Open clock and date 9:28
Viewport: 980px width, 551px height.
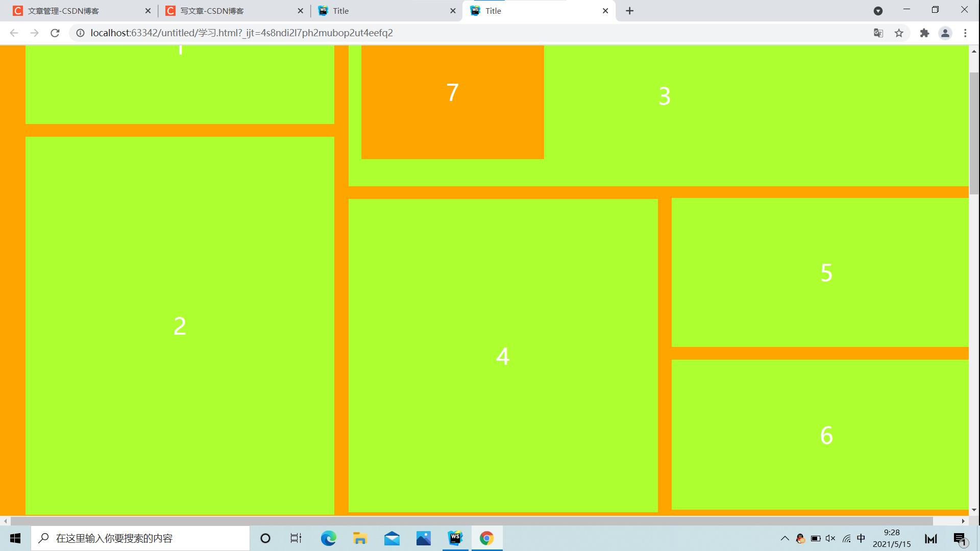pos(892,538)
